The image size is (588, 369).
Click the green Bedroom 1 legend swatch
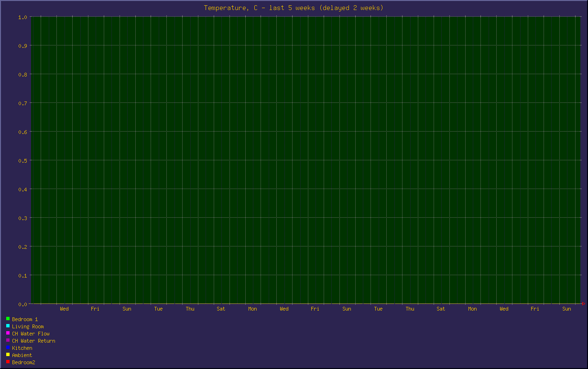point(8,319)
